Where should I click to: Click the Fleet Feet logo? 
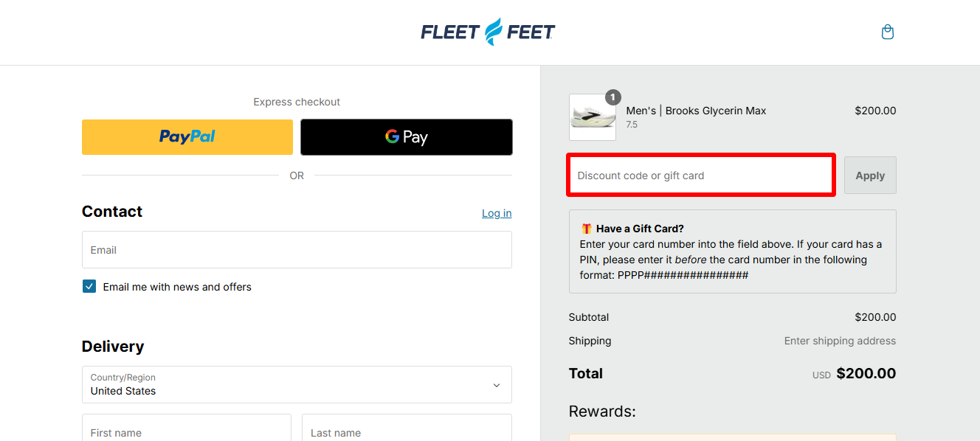[488, 32]
